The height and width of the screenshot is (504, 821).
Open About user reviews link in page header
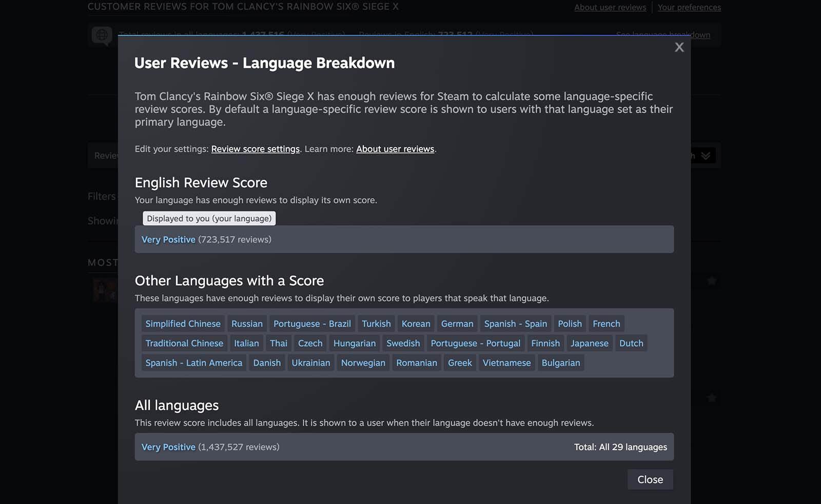pyautogui.click(x=610, y=7)
